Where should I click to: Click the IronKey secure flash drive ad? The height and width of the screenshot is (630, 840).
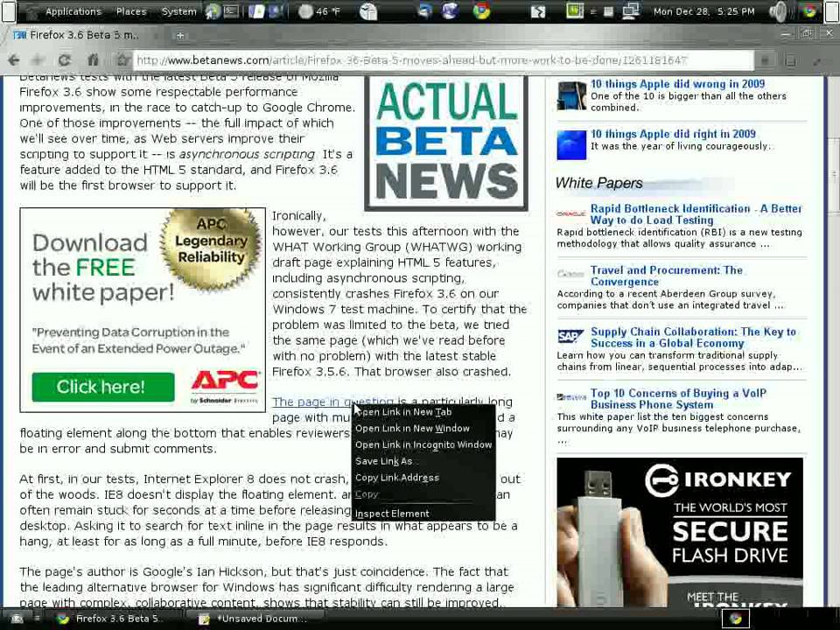pos(679,533)
